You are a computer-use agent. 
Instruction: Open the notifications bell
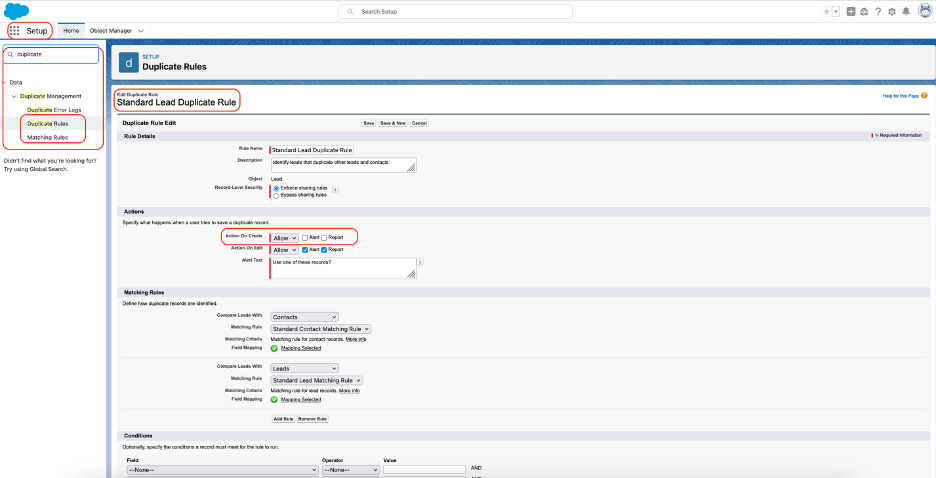click(906, 12)
